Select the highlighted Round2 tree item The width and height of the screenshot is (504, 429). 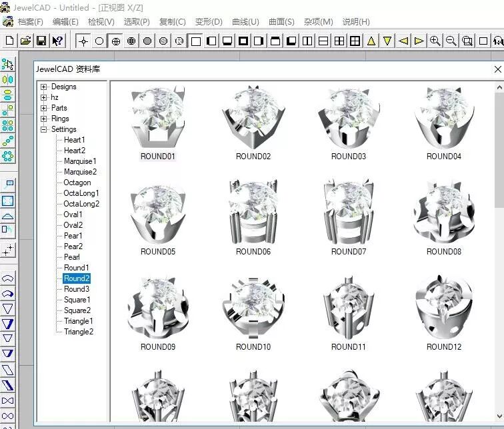click(x=77, y=278)
